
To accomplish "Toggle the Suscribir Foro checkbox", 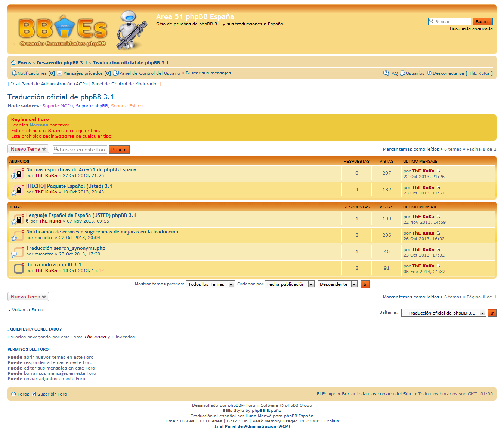I will (x=34, y=394).
